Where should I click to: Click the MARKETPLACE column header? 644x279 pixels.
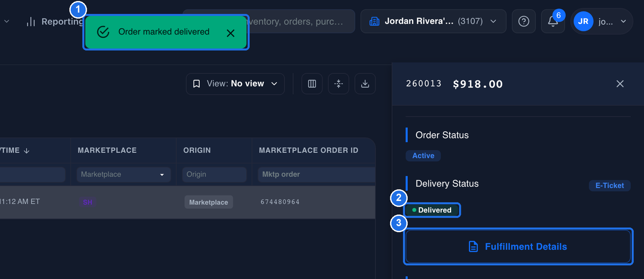click(x=107, y=150)
